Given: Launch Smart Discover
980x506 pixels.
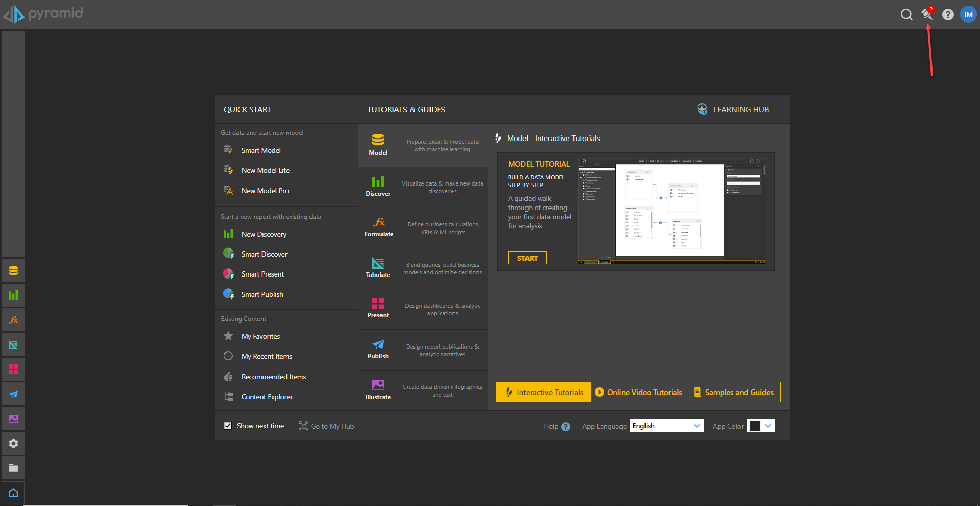Looking at the screenshot, I should click(x=264, y=254).
